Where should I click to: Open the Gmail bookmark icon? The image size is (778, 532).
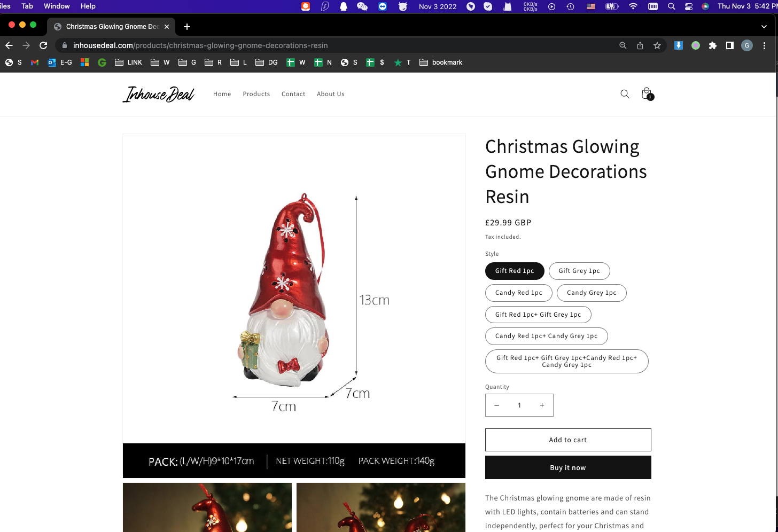(x=35, y=62)
